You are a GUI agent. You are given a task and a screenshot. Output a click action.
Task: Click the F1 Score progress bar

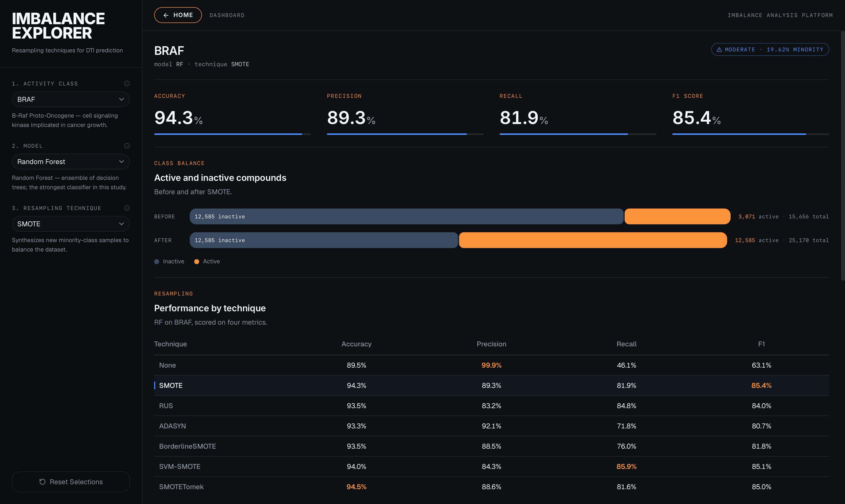751,134
